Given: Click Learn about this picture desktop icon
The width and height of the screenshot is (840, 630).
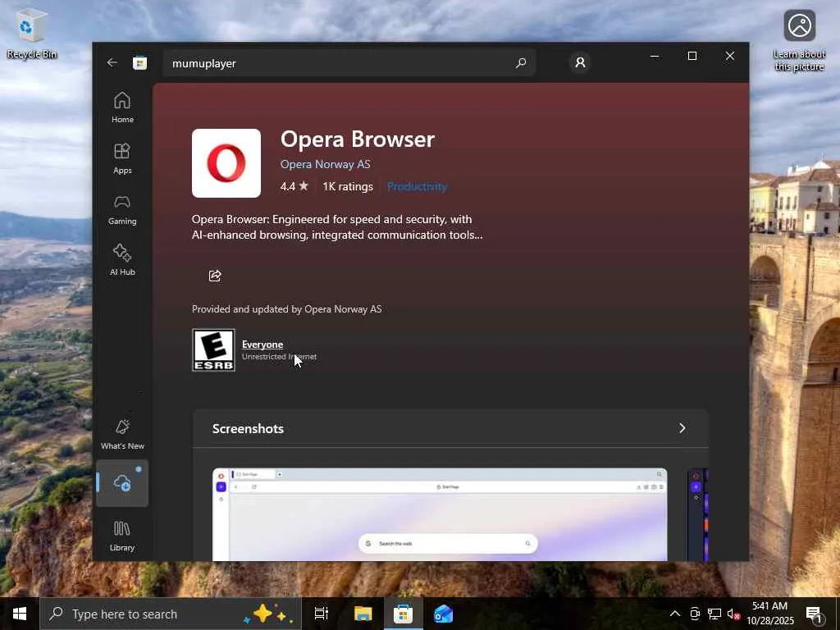Looking at the screenshot, I should [799, 41].
